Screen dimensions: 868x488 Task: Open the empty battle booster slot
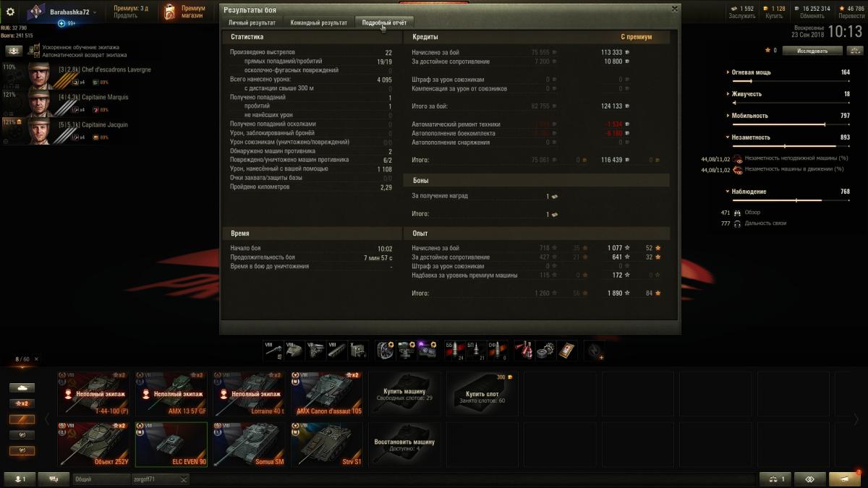click(x=593, y=351)
